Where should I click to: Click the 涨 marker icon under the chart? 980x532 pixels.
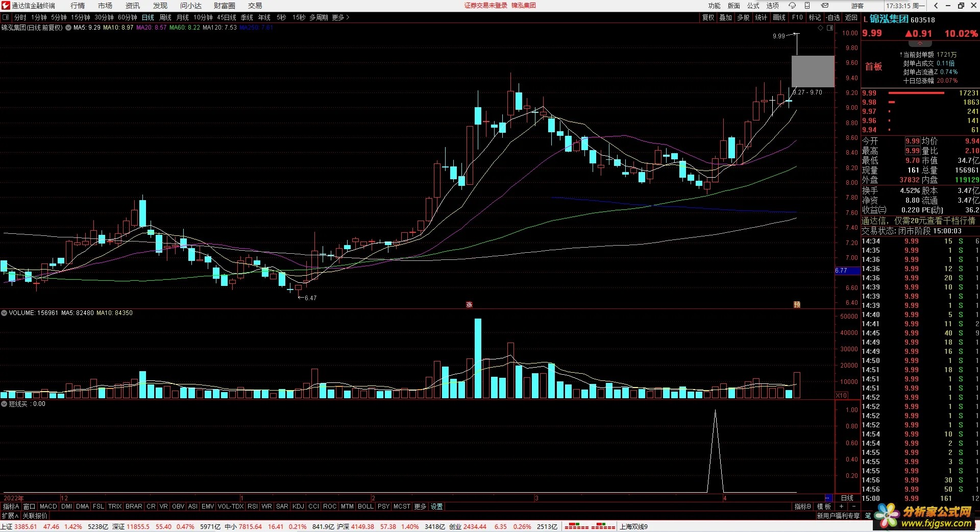[469, 305]
